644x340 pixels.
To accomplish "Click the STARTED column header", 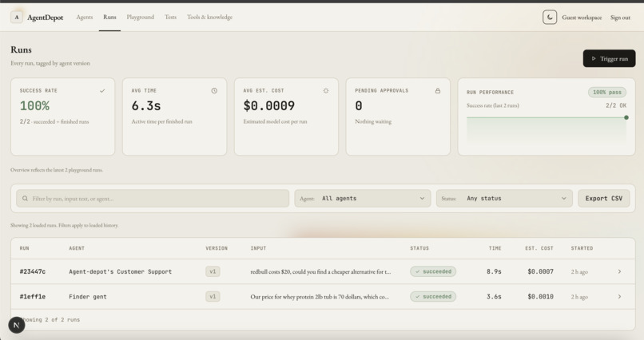I will pyautogui.click(x=582, y=248).
